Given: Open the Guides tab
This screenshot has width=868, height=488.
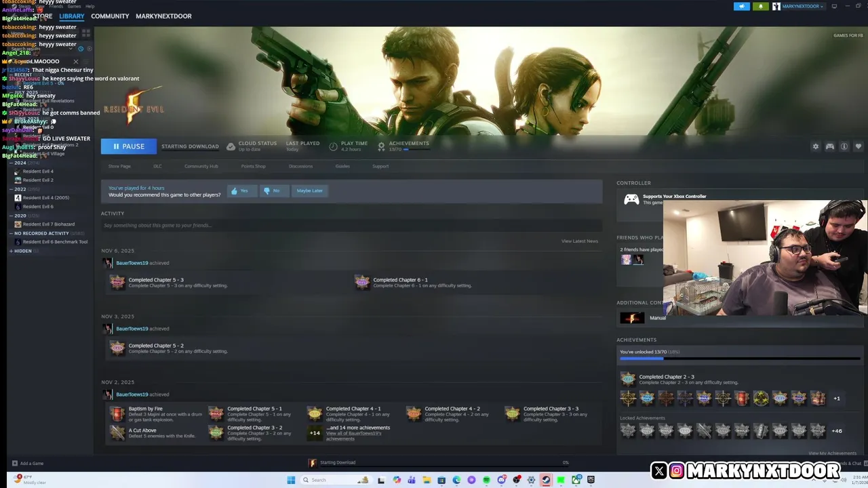Looking at the screenshot, I should click(342, 166).
